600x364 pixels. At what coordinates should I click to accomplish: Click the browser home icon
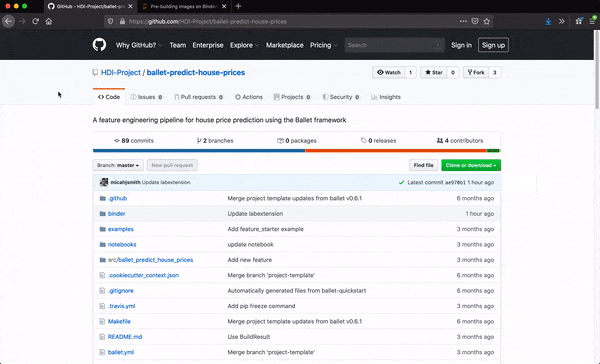pyautogui.click(x=49, y=21)
